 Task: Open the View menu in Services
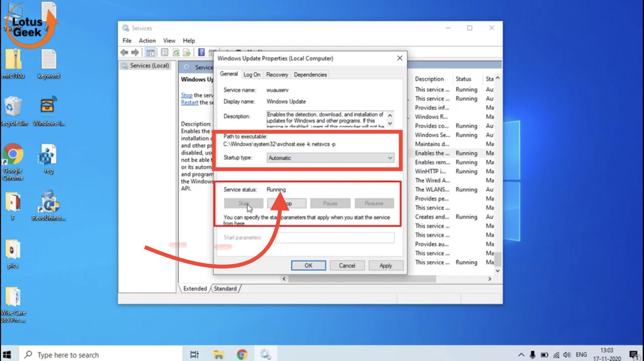[169, 41]
